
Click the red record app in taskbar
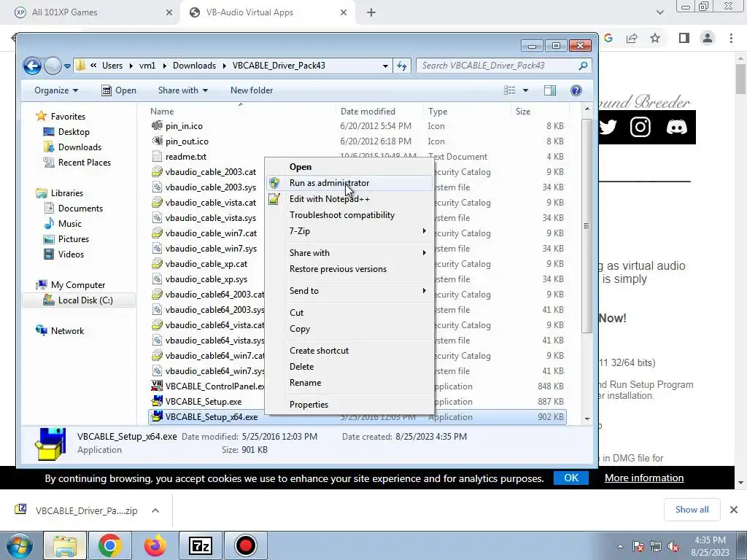pyautogui.click(x=245, y=545)
